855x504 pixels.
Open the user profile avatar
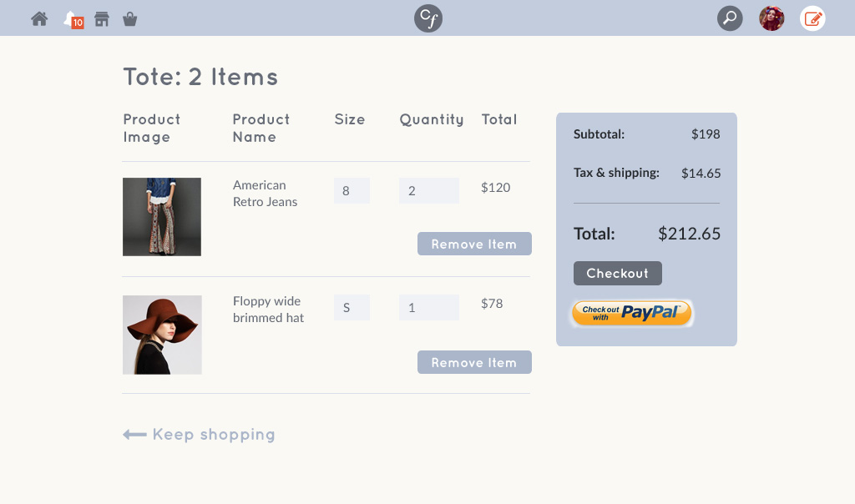click(772, 18)
